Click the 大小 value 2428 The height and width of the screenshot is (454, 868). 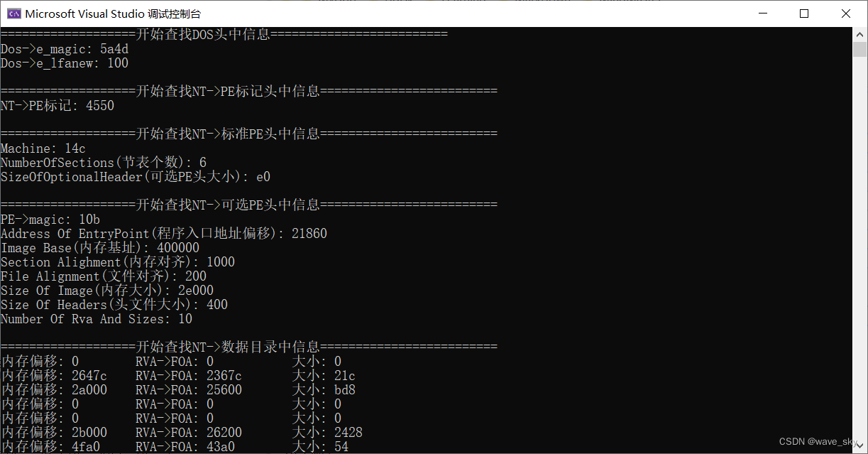point(348,433)
